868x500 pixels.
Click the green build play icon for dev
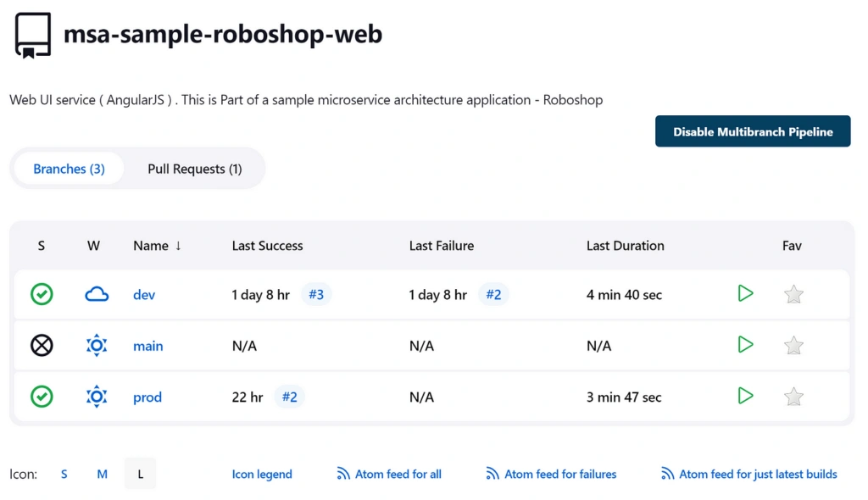(745, 294)
